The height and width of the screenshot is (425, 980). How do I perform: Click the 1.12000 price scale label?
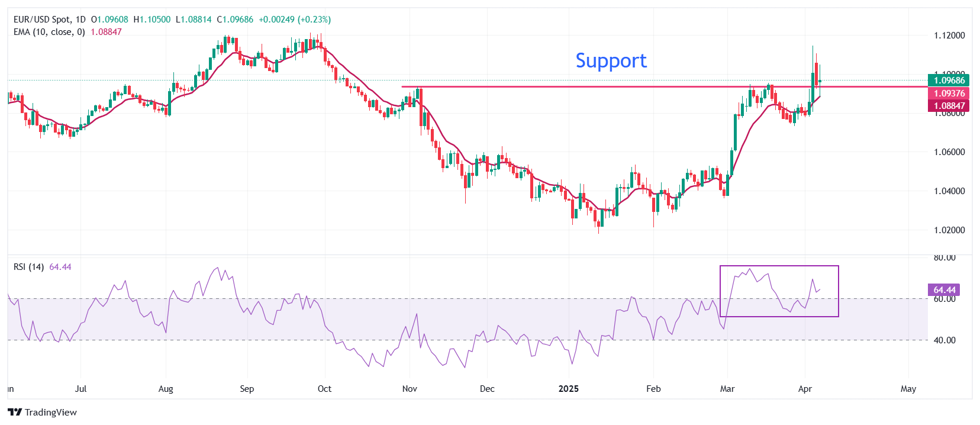coord(949,36)
